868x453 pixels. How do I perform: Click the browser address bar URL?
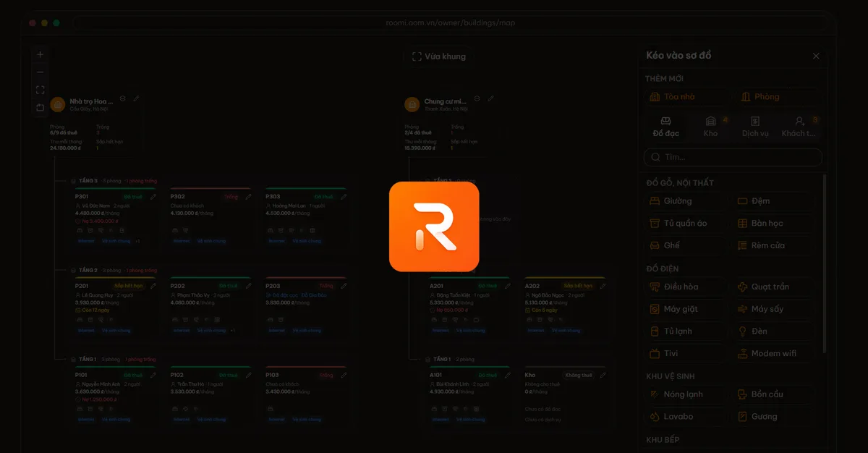(451, 22)
